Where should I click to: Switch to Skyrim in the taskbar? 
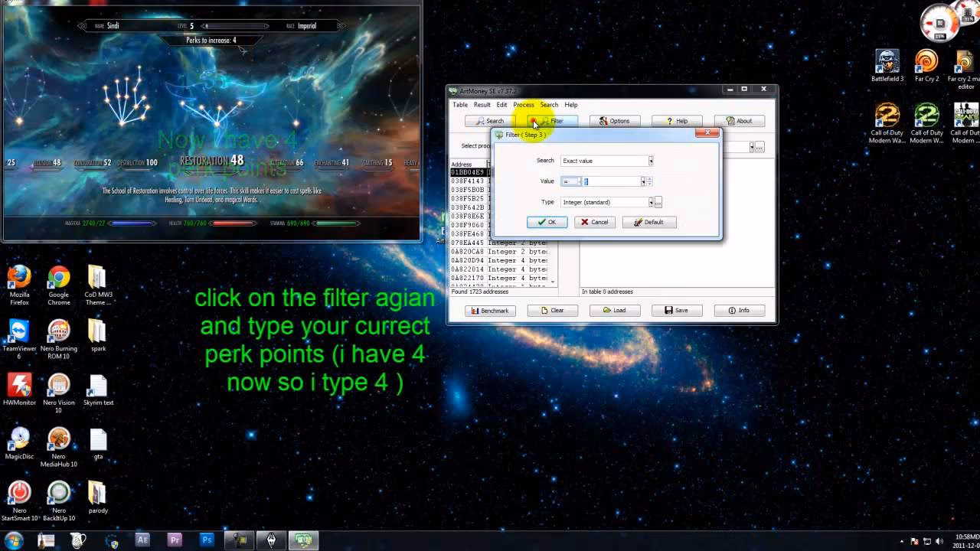click(272, 540)
